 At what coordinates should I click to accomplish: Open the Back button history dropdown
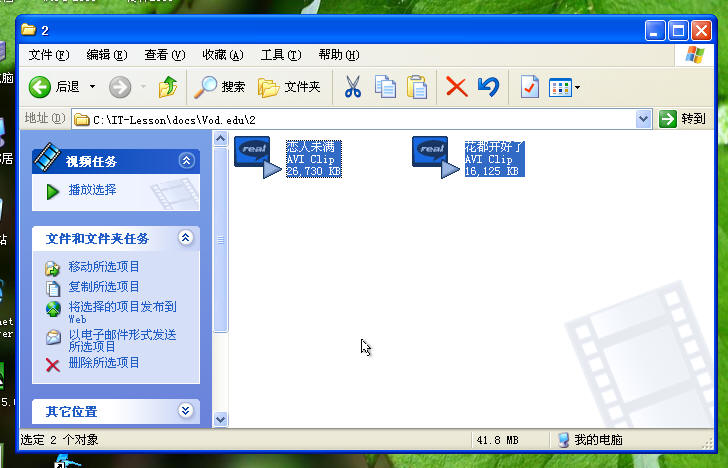[x=93, y=88]
